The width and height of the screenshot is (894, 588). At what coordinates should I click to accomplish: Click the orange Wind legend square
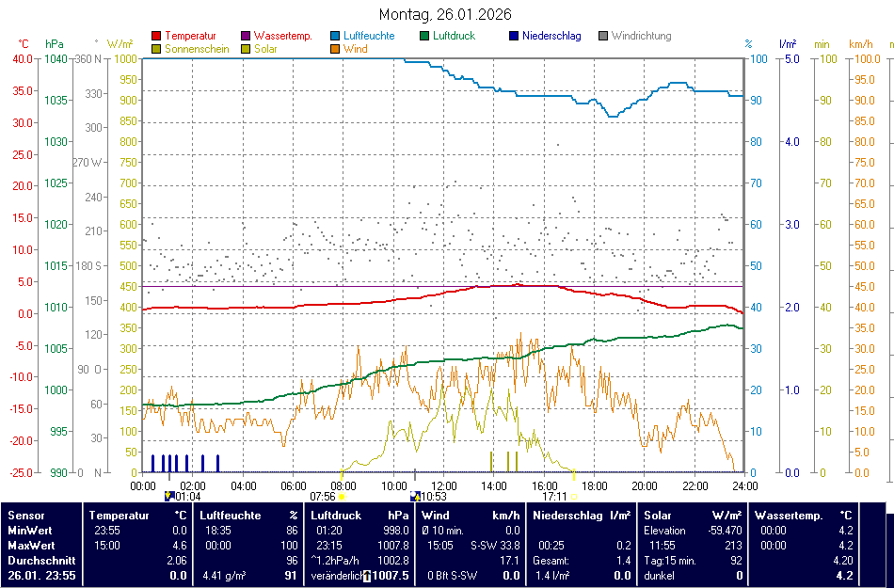point(336,49)
